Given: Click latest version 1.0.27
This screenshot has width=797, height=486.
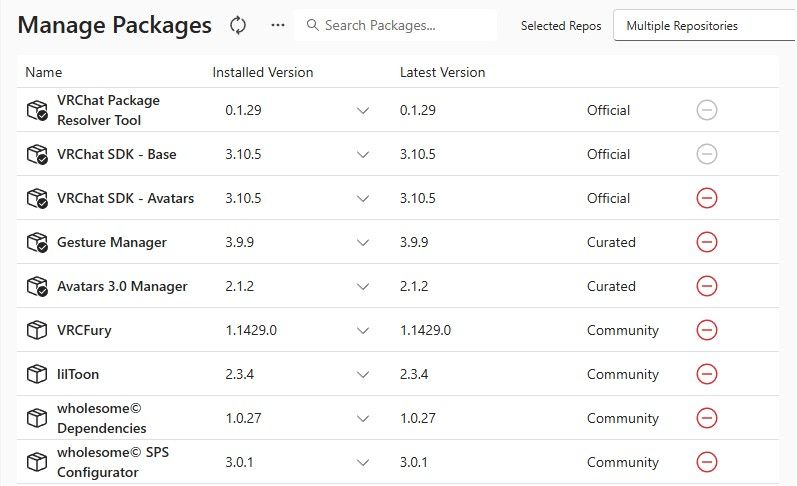Looking at the screenshot, I should coord(418,418).
